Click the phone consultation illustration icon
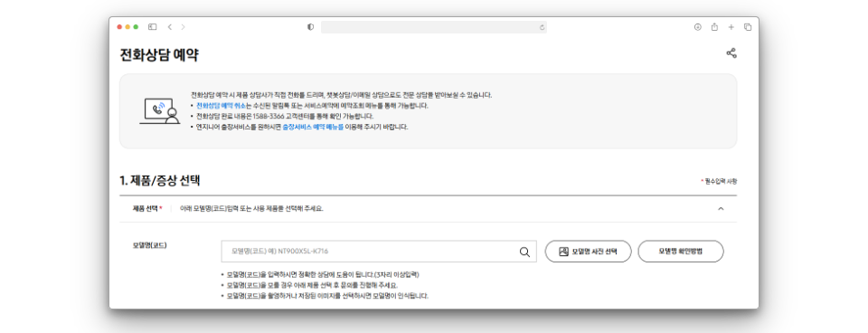This screenshot has height=333, width=868. click(159, 110)
